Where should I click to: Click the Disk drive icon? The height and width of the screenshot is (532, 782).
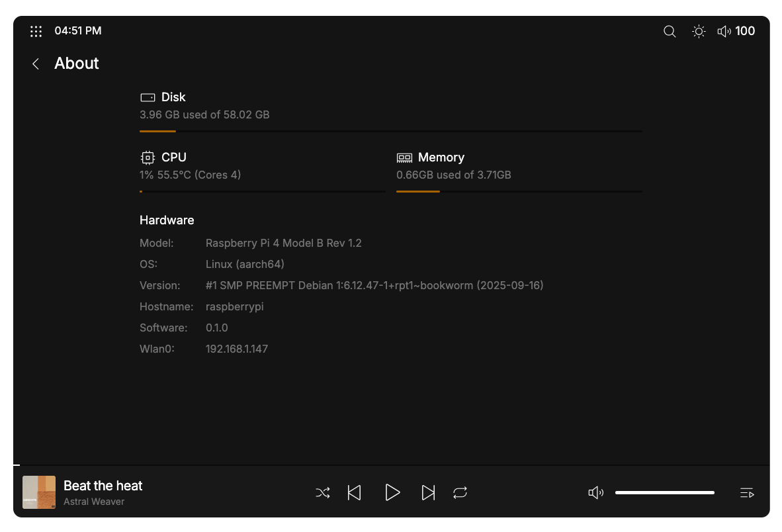(147, 97)
